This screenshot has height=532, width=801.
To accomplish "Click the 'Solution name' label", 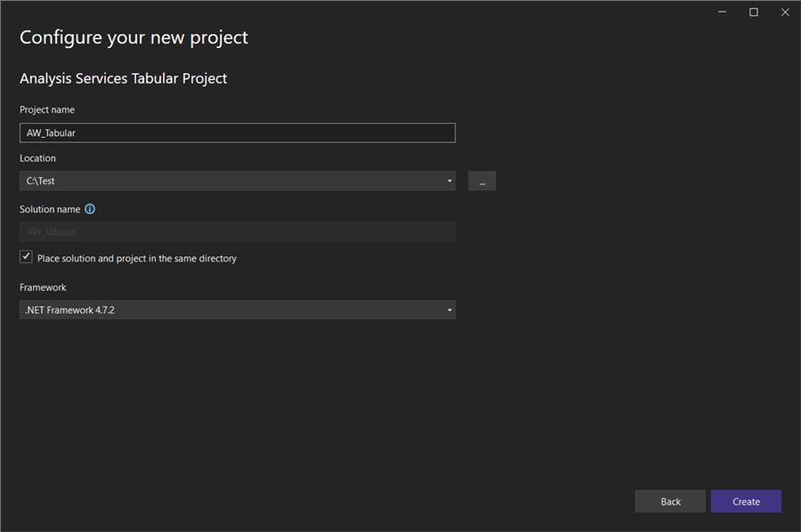I will pos(50,209).
